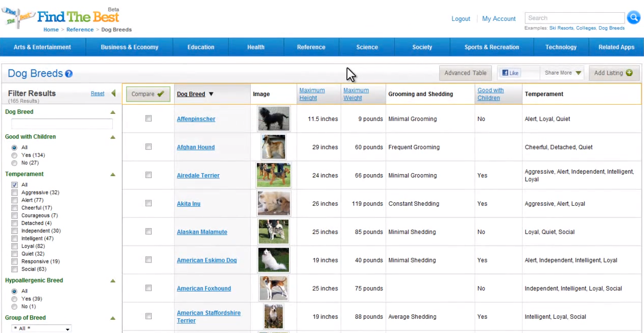644x333 pixels.
Task: Collapse the Filter Results panel arrow
Action: tap(113, 93)
